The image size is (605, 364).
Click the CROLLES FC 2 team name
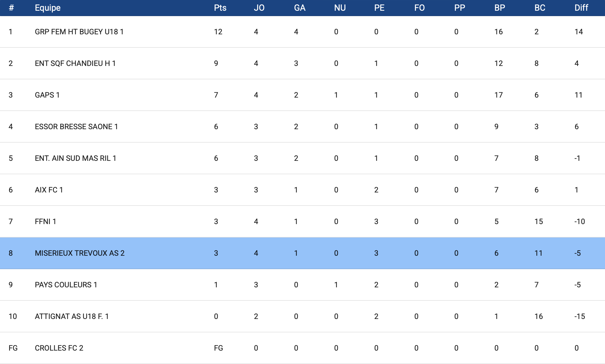[59, 348]
